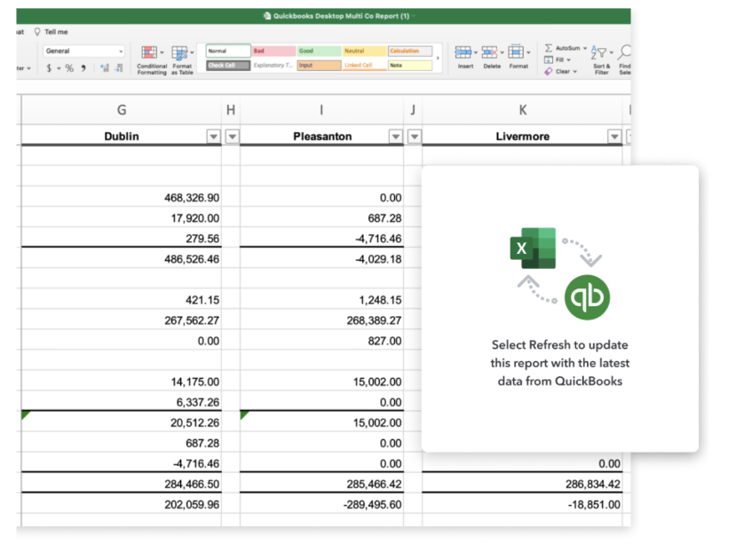
Task: Apply the Neutral cell style
Action: tap(364, 51)
